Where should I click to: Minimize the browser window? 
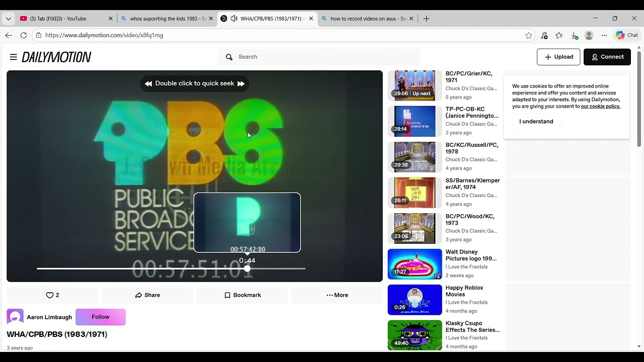tap(595, 19)
